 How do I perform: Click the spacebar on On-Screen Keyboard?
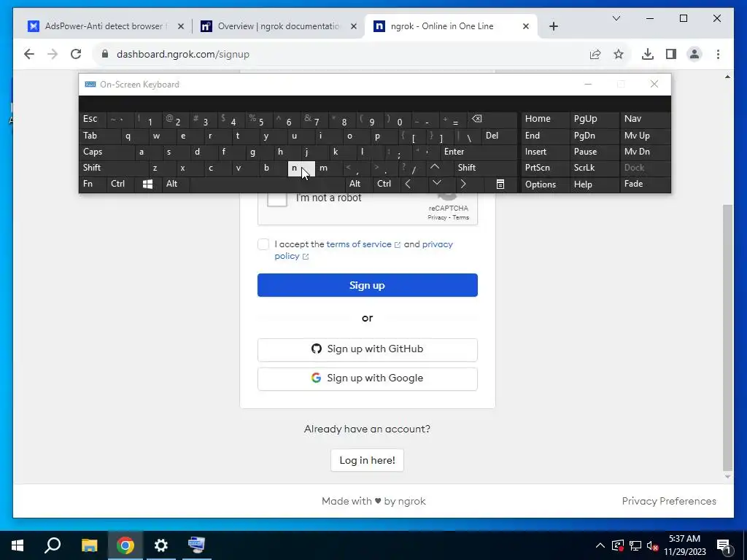pos(267,184)
